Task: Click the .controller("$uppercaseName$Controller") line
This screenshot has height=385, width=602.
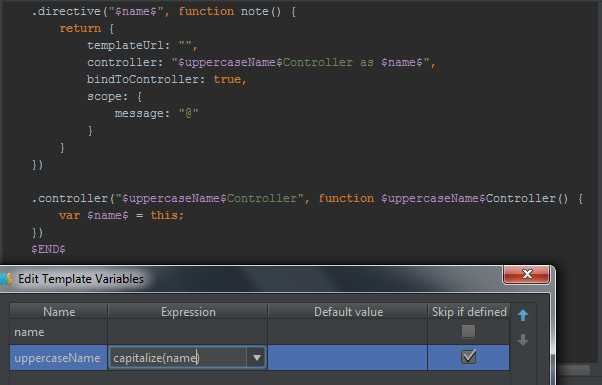Action: tap(307, 198)
